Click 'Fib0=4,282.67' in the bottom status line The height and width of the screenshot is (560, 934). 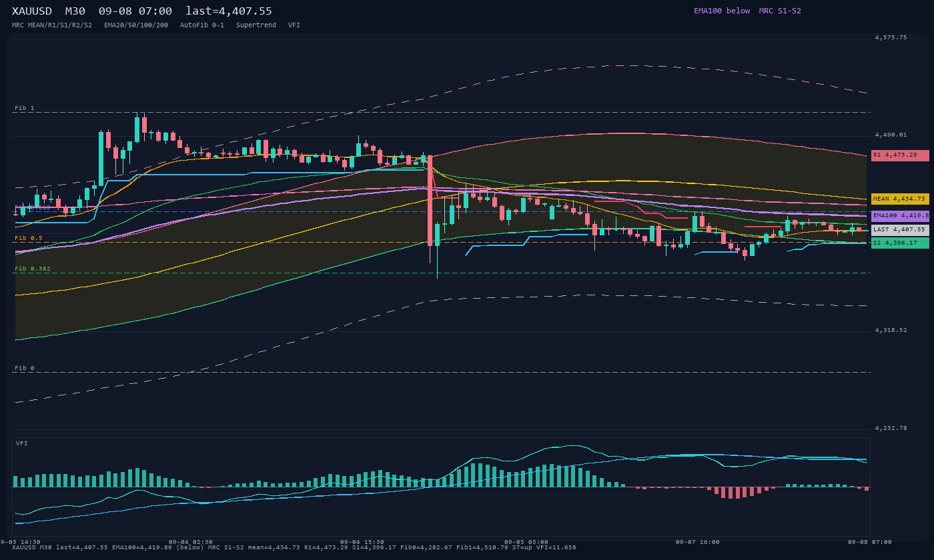pos(426,547)
